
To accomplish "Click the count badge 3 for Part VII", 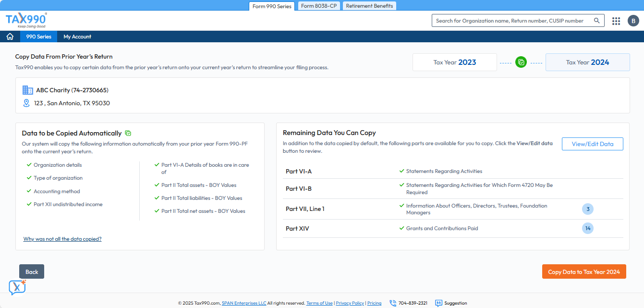I will pyautogui.click(x=588, y=209).
